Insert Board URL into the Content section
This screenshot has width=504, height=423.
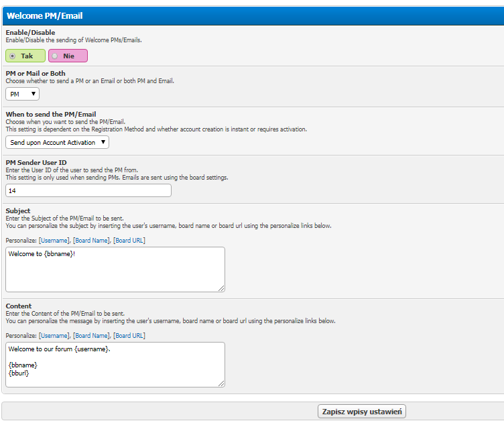(x=129, y=336)
